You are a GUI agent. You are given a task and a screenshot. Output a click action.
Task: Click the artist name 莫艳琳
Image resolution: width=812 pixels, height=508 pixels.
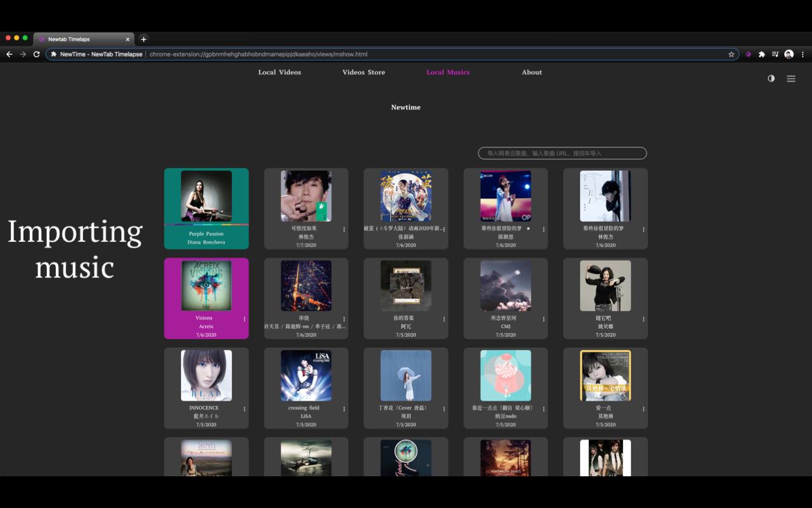(x=605, y=416)
